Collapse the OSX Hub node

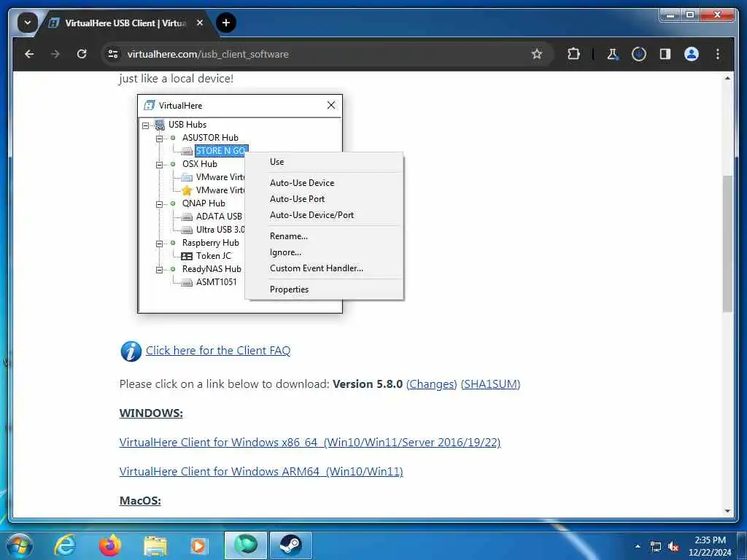(159, 165)
